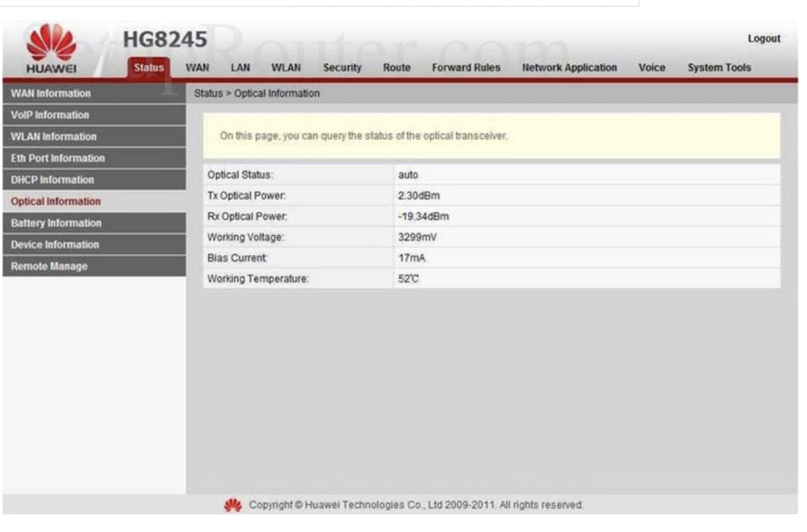Click the 'Status > Optical Information' breadcrumb
The height and width of the screenshot is (532, 807).
[257, 94]
